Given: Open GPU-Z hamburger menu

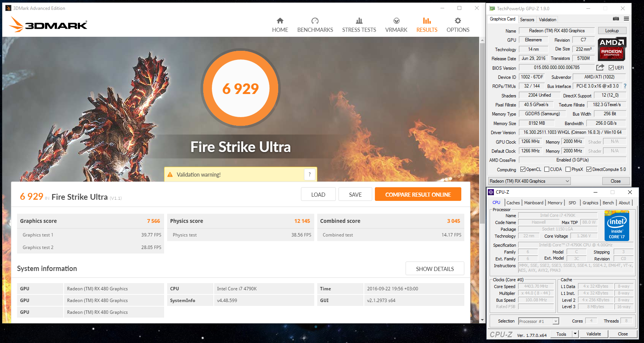Looking at the screenshot, I should (x=627, y=19).
